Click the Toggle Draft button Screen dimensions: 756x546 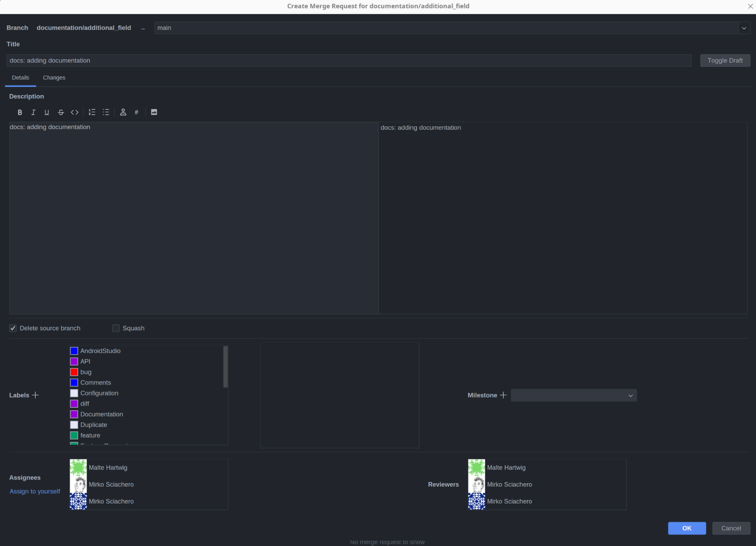point(725,61)
